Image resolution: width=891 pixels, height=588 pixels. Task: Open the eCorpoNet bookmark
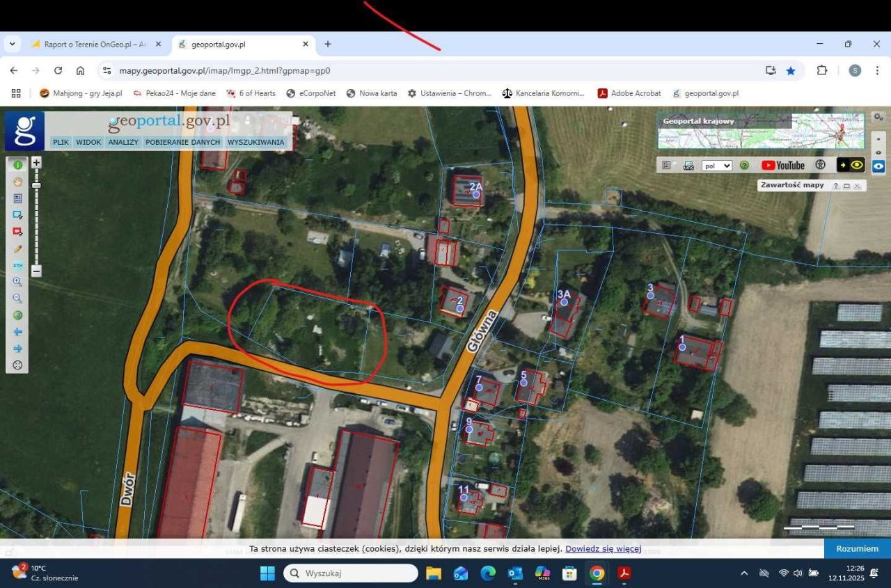[311, 93]
